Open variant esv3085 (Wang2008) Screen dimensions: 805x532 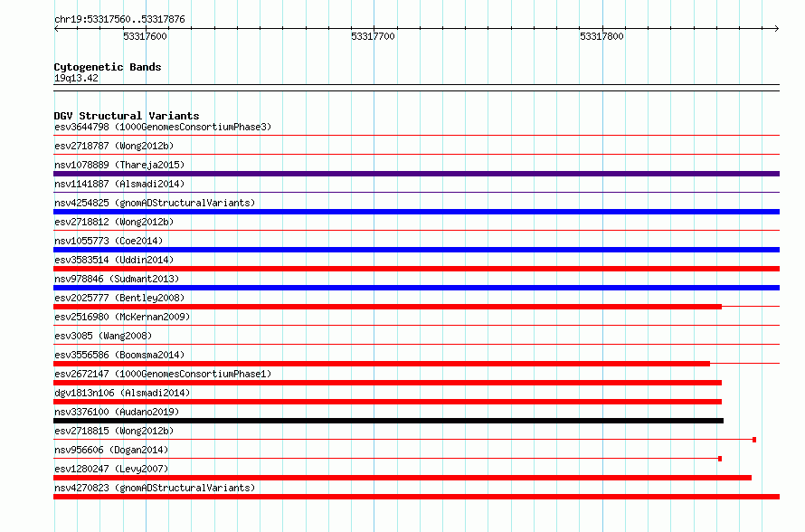[103, 336]
